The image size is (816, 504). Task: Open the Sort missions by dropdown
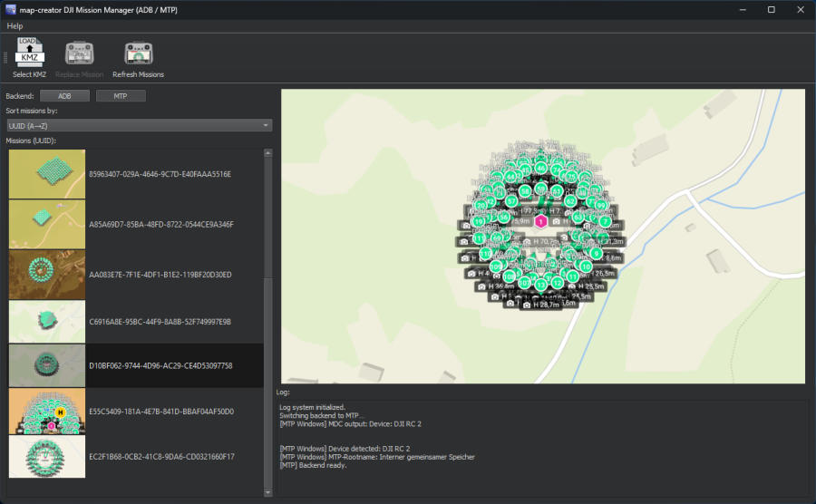coord(139,125)
